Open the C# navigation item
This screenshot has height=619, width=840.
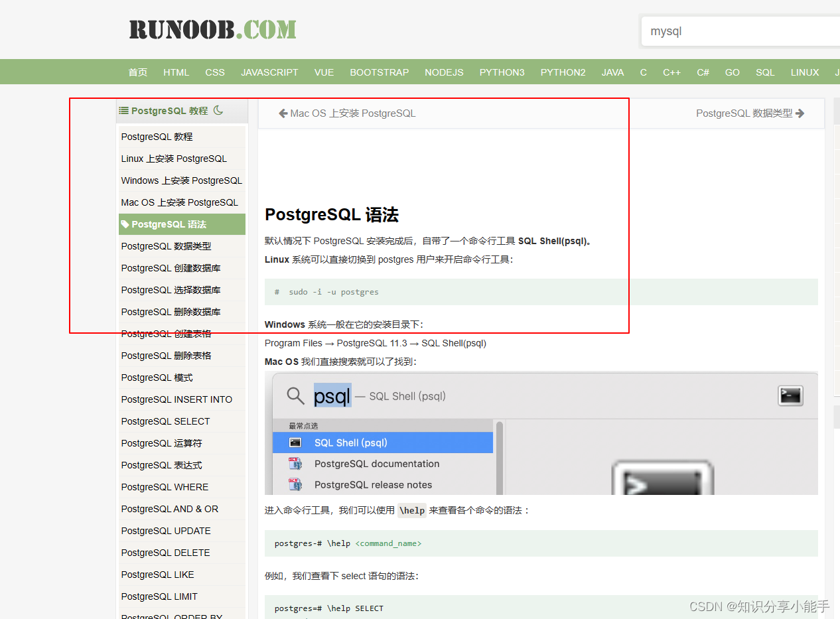(x=703, y=72)
